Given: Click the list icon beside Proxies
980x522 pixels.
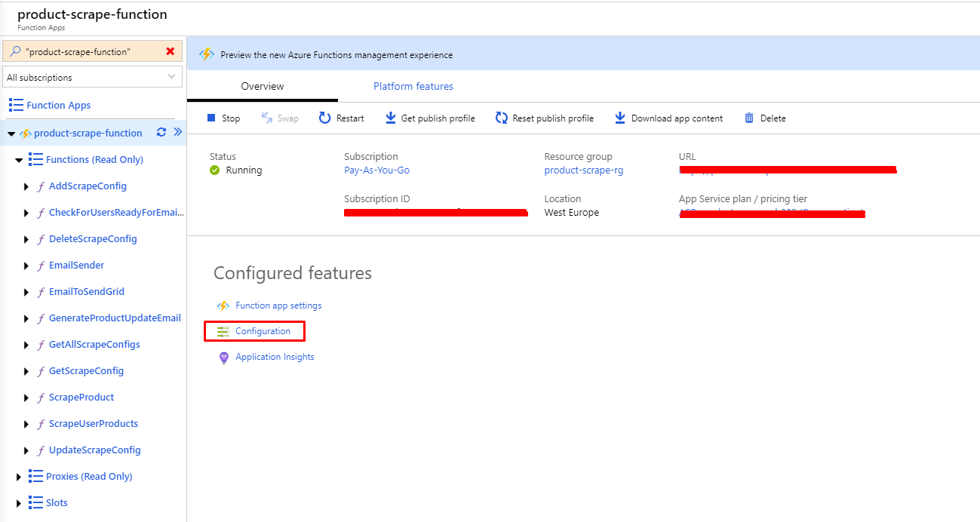Looking at the screenshot, I should pyautogui.click(x=35, y=476).
